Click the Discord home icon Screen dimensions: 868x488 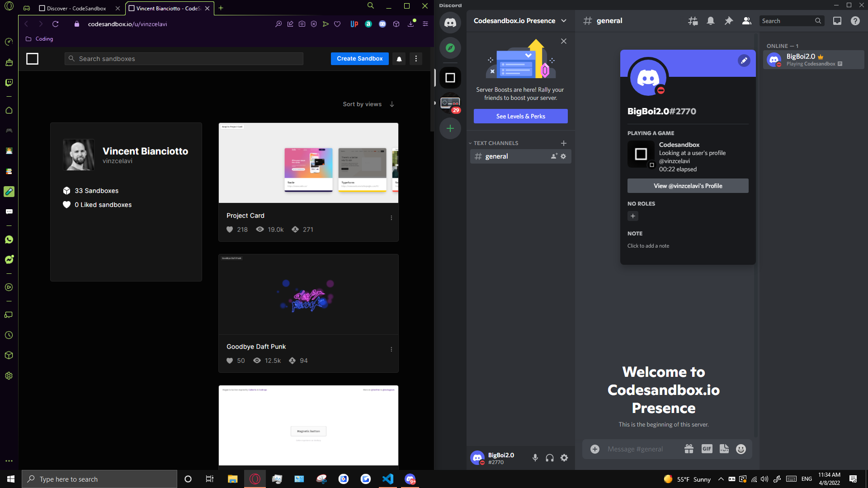450,23
